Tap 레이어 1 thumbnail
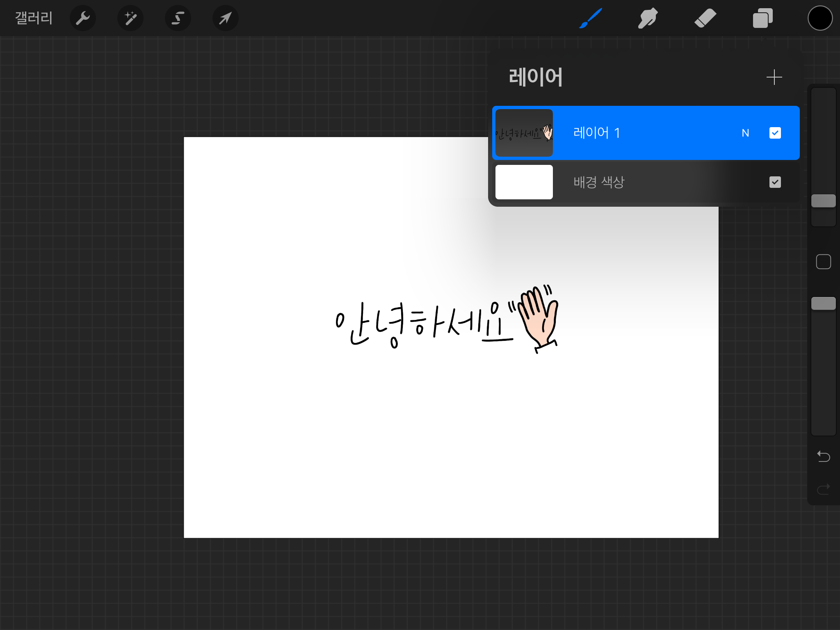Image resolution: width=840 pixels, height=630 pixels. pos(524,133)
